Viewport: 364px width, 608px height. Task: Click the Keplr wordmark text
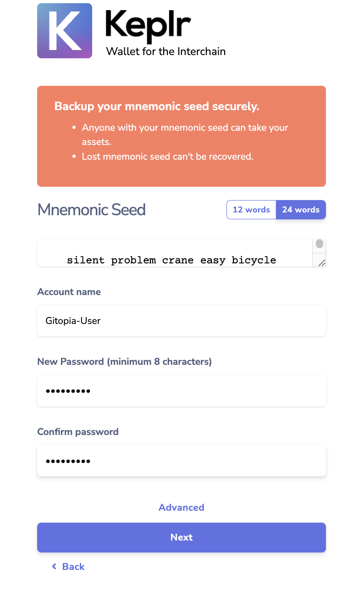point(148,27)
